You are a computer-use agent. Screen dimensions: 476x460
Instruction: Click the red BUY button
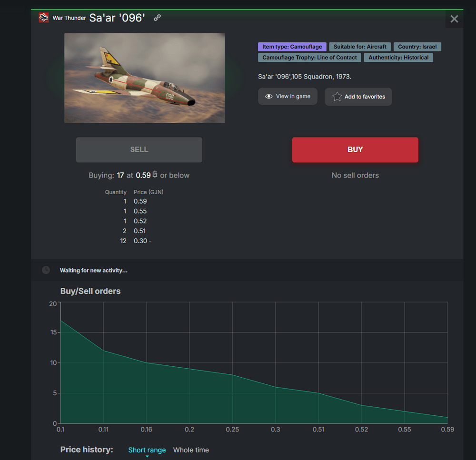355,150
